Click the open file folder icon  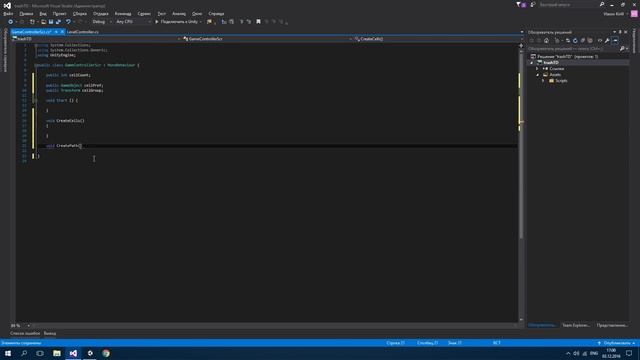click(x=43, y=22)
